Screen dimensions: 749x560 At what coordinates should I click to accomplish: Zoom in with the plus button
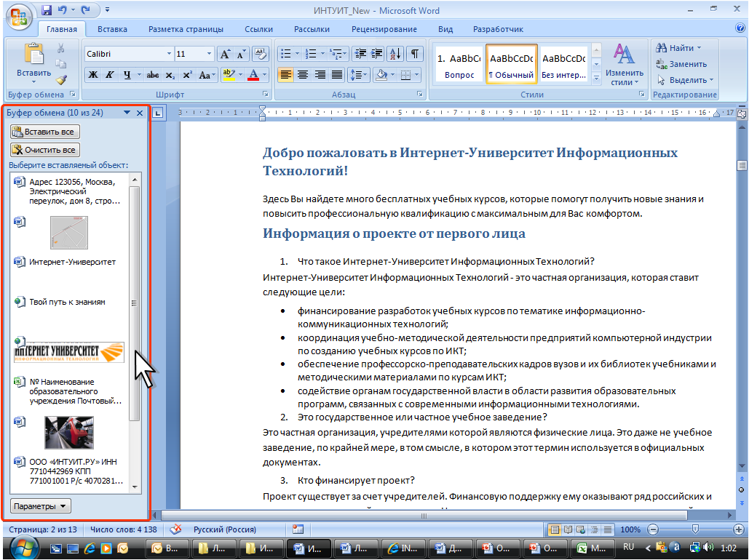tap(739, 529)
